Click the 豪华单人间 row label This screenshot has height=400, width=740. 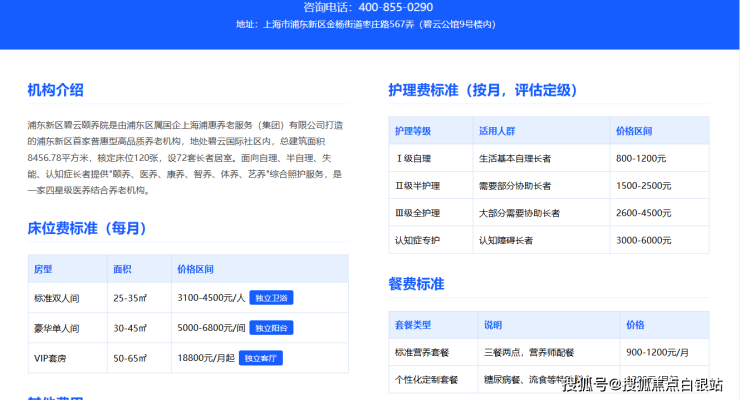(57, 328)
